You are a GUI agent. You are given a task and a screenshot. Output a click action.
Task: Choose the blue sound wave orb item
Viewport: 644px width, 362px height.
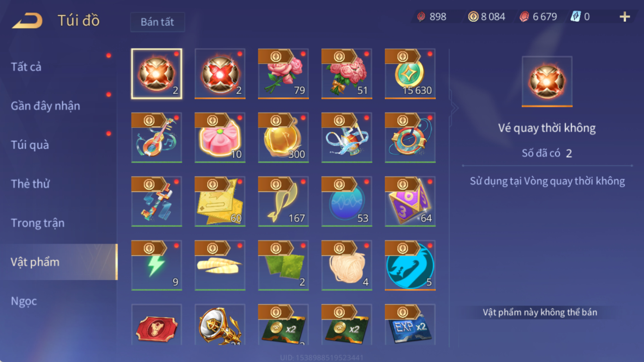coord(347,202)
